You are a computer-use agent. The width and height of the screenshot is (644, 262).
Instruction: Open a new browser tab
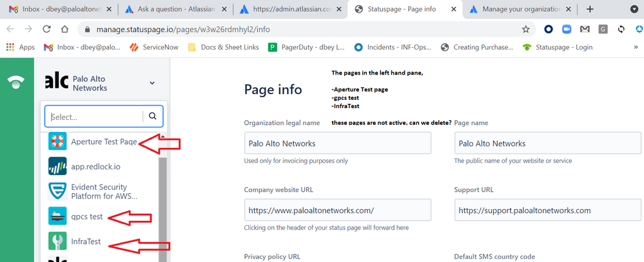[590, 9]
